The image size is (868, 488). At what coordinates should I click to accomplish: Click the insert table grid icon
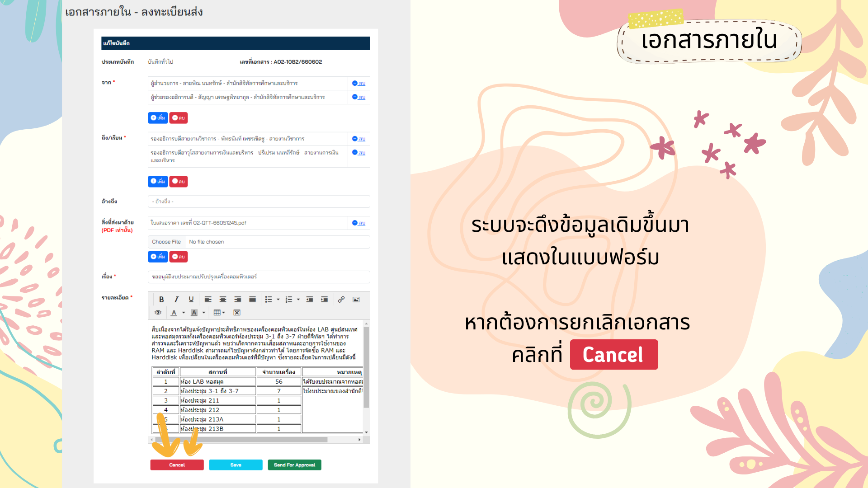[217, 313]
